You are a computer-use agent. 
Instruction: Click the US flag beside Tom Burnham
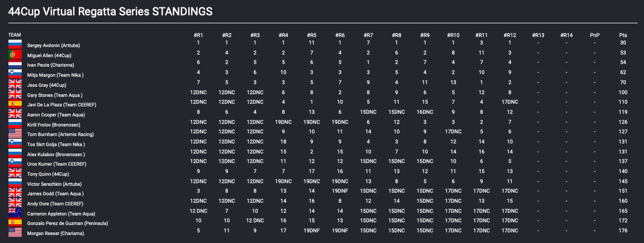[15, 134]
